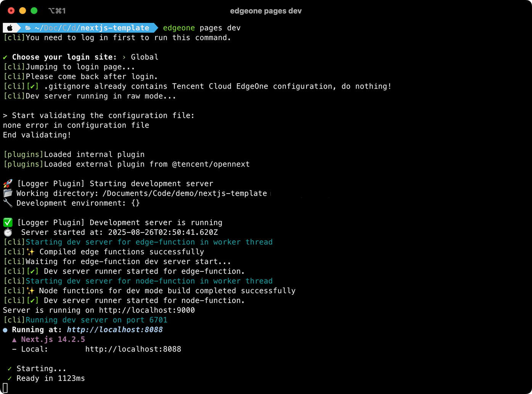532x394 pixels.
Task: Click [✔] before node-function runner started
Action: click(x=32, y=300)
